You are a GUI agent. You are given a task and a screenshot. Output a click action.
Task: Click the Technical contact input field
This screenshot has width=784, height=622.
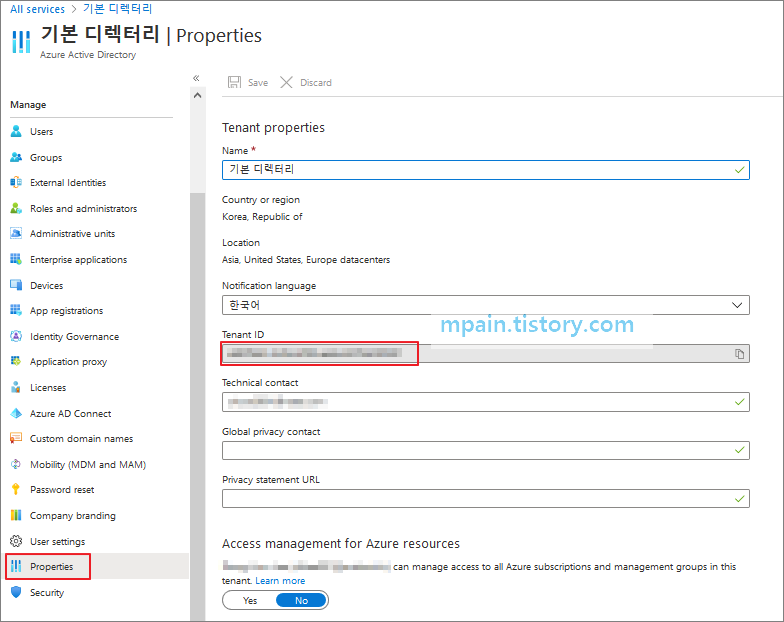[486, 402]
